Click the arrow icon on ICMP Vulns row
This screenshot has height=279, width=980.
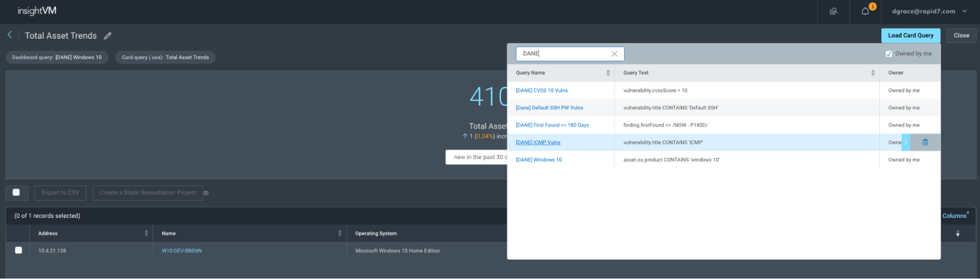[905, 142]
